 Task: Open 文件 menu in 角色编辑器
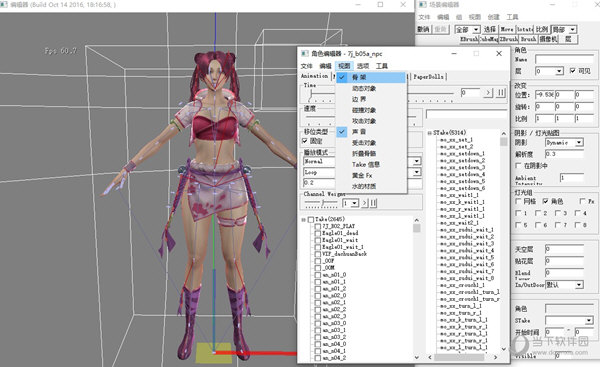tap(307, 66)
